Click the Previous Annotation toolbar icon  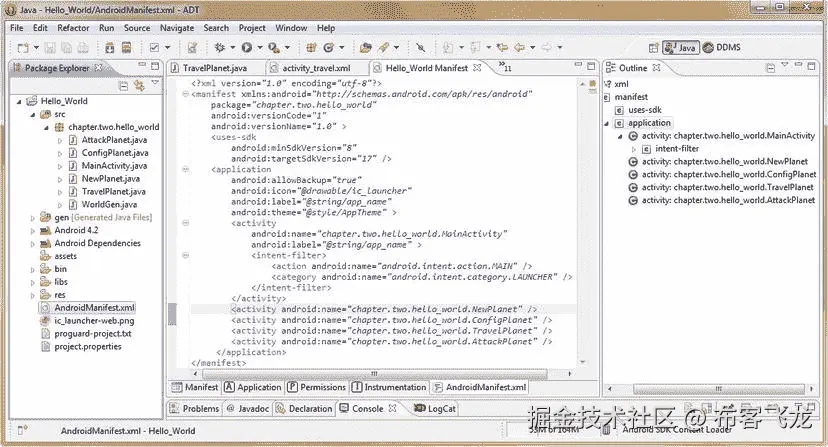tap(475, 48)
